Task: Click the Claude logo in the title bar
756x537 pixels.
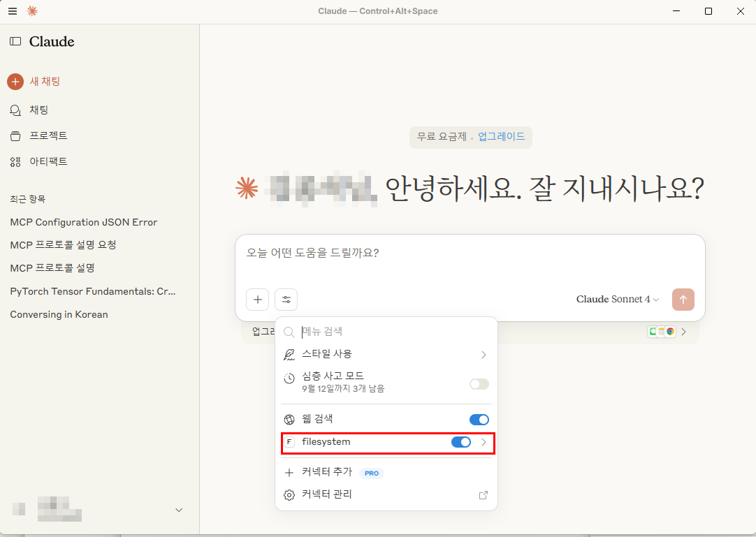Action: 32,11
